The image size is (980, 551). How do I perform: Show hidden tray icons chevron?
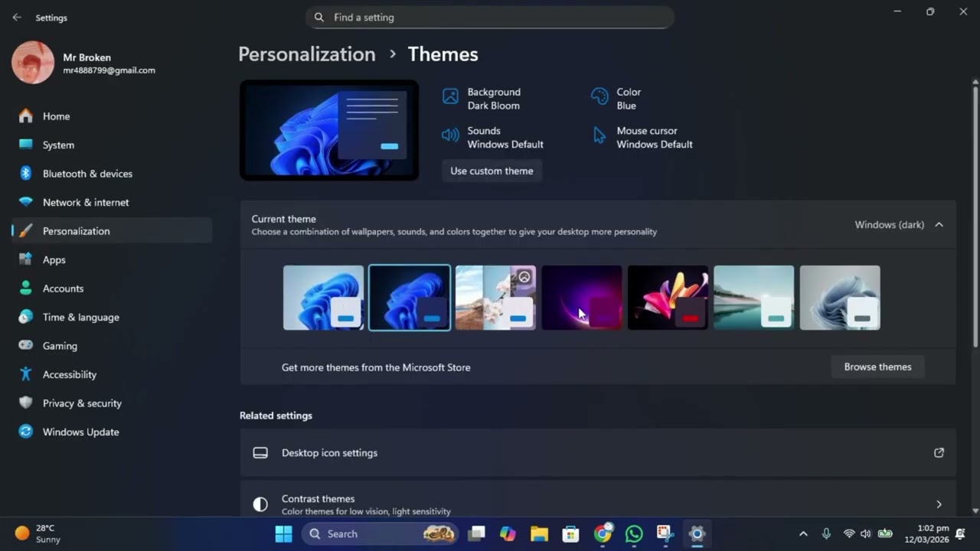coord(803,533)
